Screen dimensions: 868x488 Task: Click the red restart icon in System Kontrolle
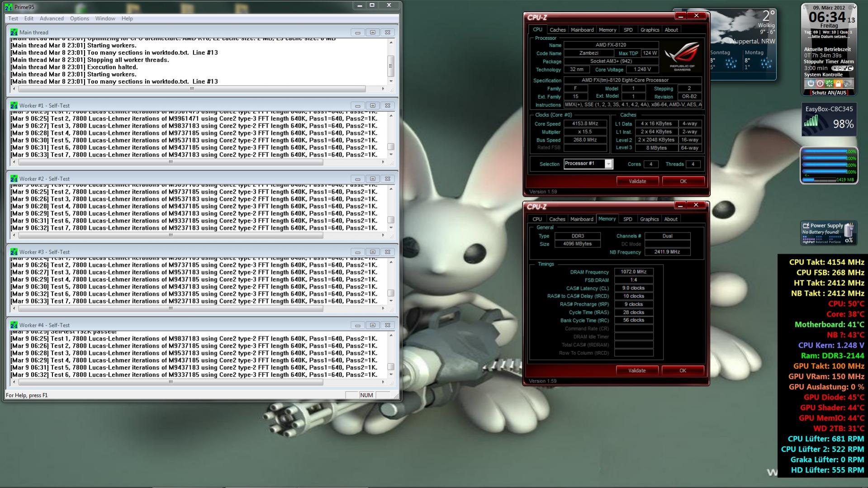point(820,84)
